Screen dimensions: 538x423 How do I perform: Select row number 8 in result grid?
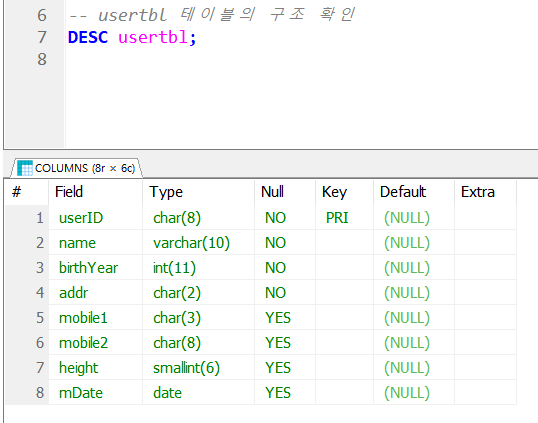pyautogui.click(x=27, y=393)
